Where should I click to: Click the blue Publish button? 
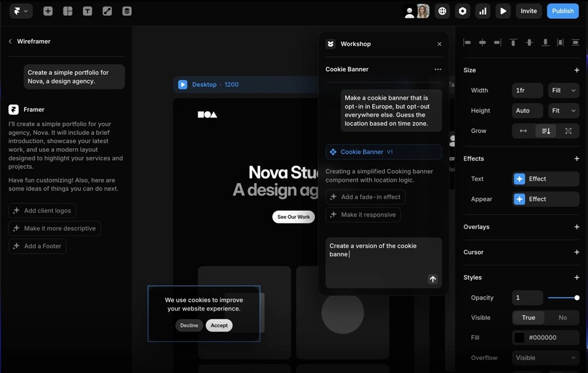(563, 11)
